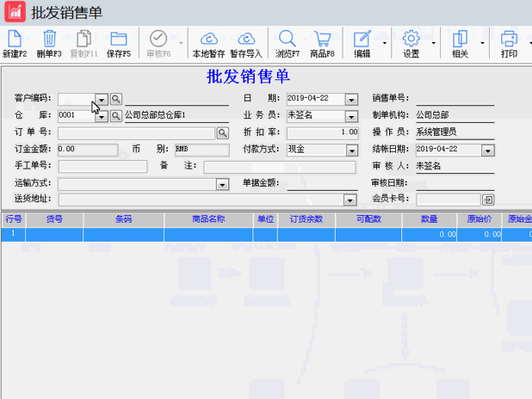Click the member card lookup button

pos(488,199)
